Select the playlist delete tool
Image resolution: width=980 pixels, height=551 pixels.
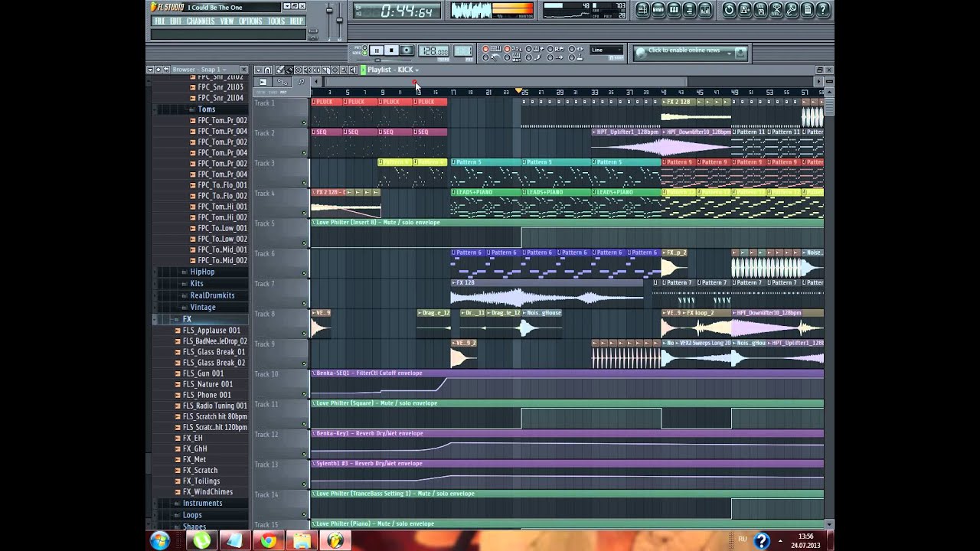point(299,70)
